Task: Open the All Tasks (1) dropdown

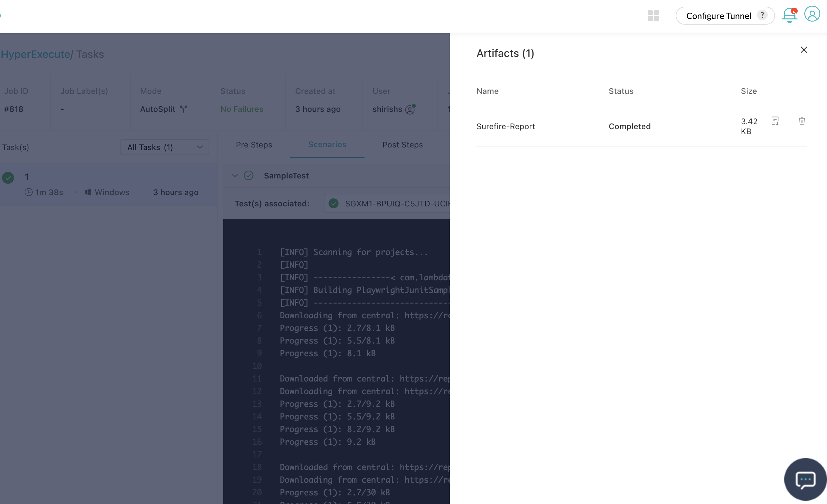Action: point(165,147)
